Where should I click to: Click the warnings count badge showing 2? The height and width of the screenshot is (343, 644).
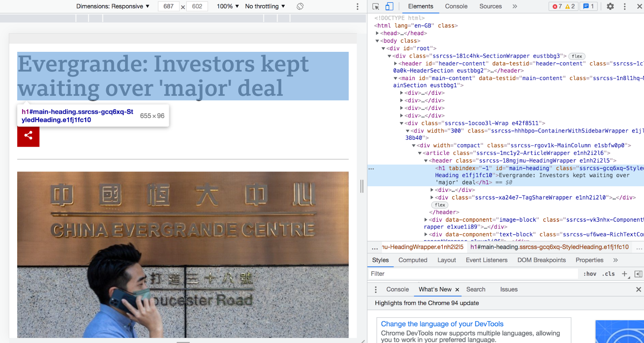point(570,6)
